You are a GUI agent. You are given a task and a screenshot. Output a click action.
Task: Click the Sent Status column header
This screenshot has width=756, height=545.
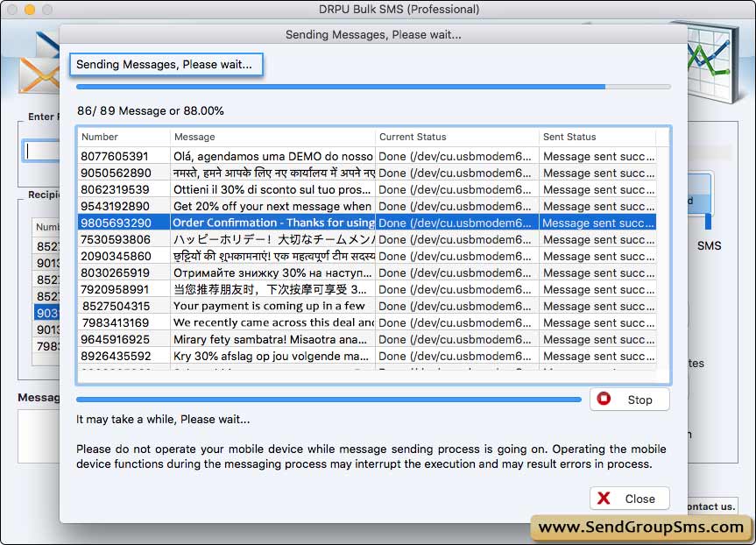pyautogui.click(x=597, y=137)
